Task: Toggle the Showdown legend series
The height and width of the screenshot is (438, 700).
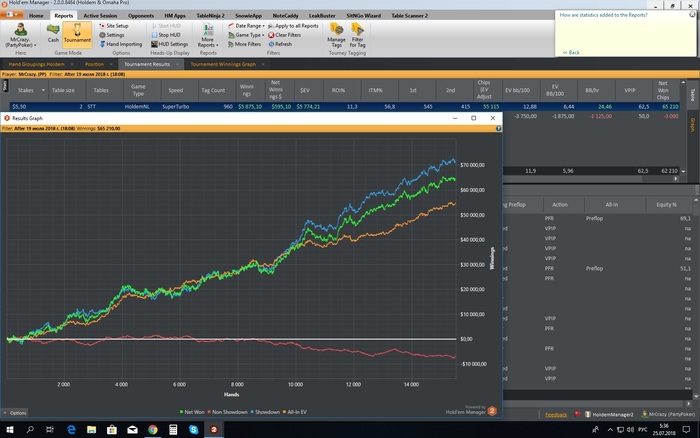Action: pyautogui.click(x=265, y=412)
